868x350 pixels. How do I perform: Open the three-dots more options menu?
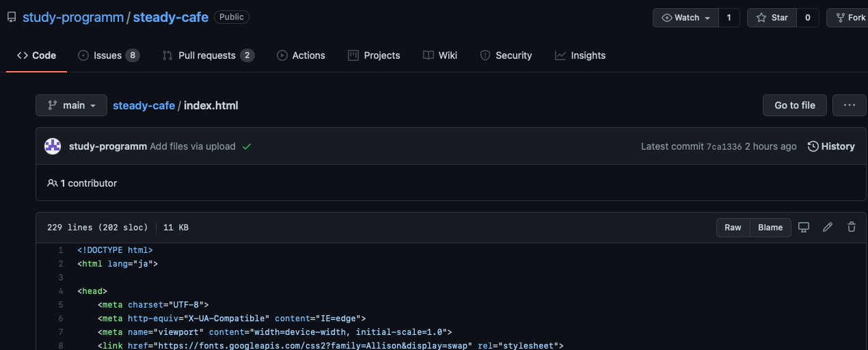(850, 105)
